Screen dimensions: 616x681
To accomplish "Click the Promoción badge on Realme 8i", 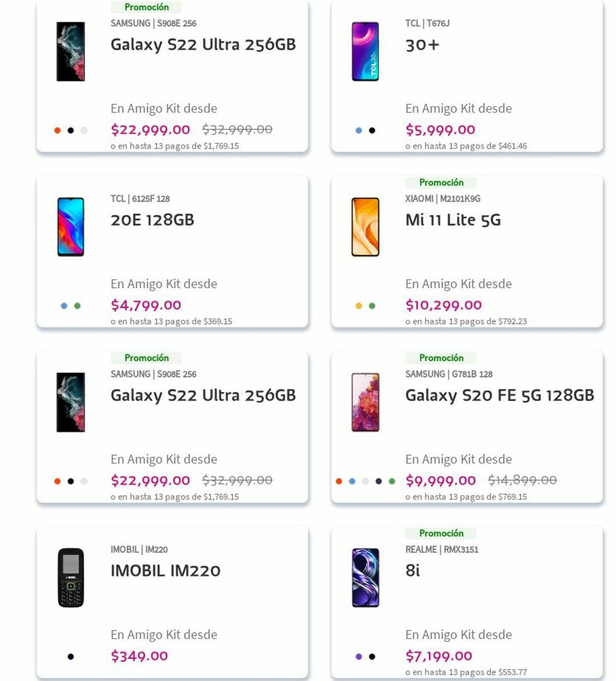I will [x=441, y=533].
